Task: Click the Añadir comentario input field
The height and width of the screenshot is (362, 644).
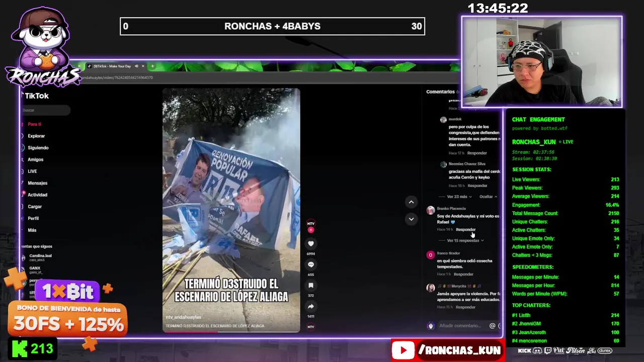Action: click(x=460, y=326)
